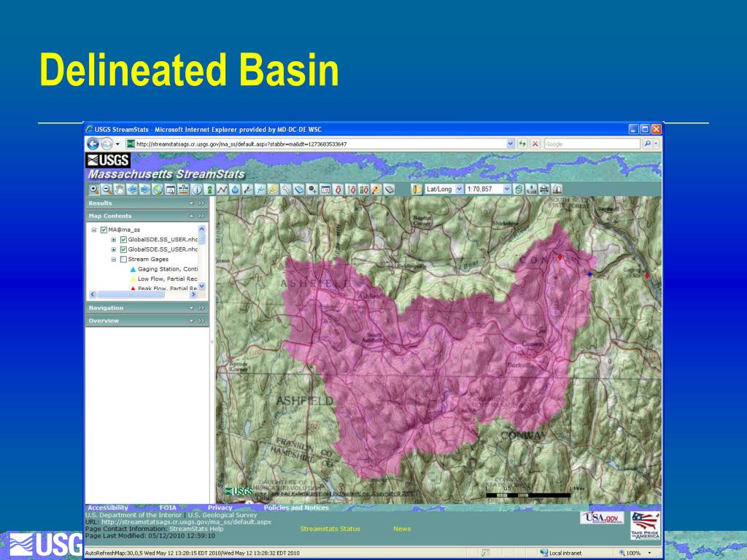Select the blue water drop tool
This screenshot has width=747, height=560.
(235, 190)
